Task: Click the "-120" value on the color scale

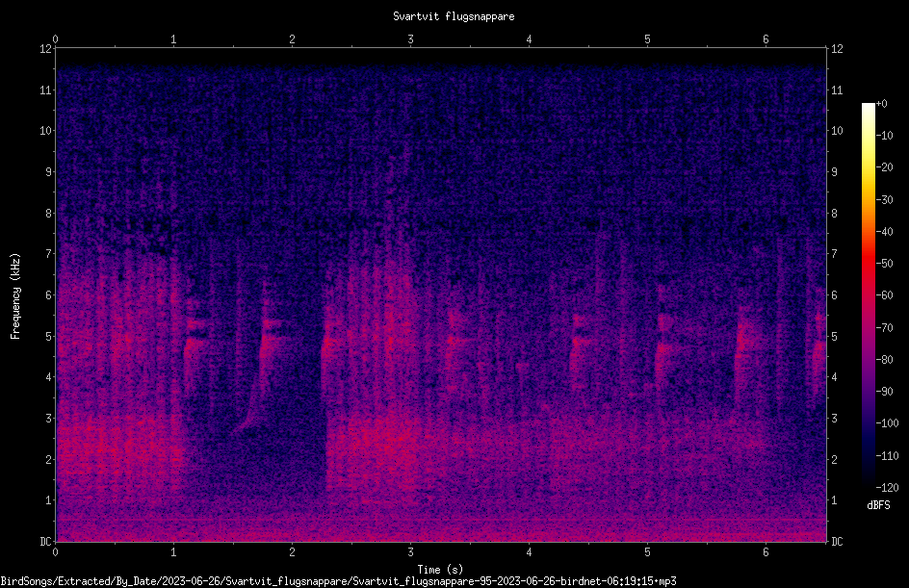Action: pos(887,487)
